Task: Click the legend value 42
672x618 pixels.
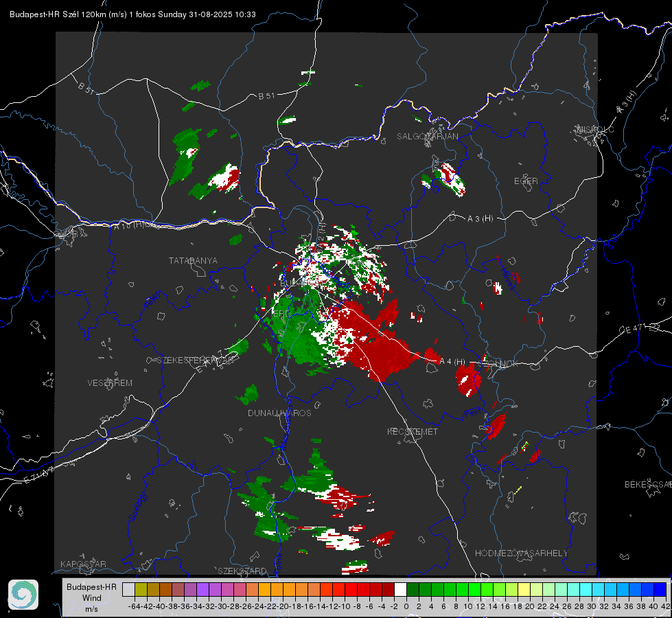Action: [665, 606]
